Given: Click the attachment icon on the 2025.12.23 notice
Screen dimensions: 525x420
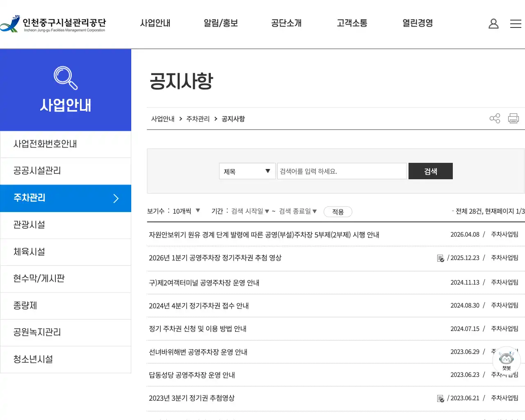Looking at the screenshot, I should 440,258.
